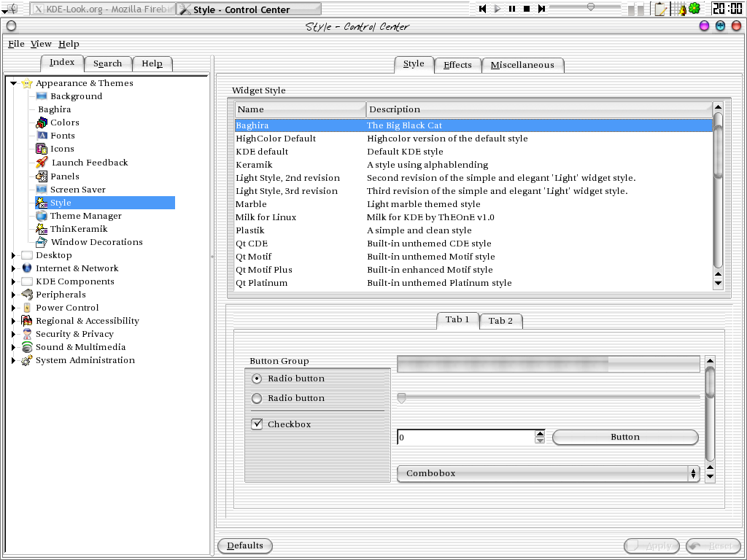
Task: Expand the Desktop category
Action: click(13, 255)
